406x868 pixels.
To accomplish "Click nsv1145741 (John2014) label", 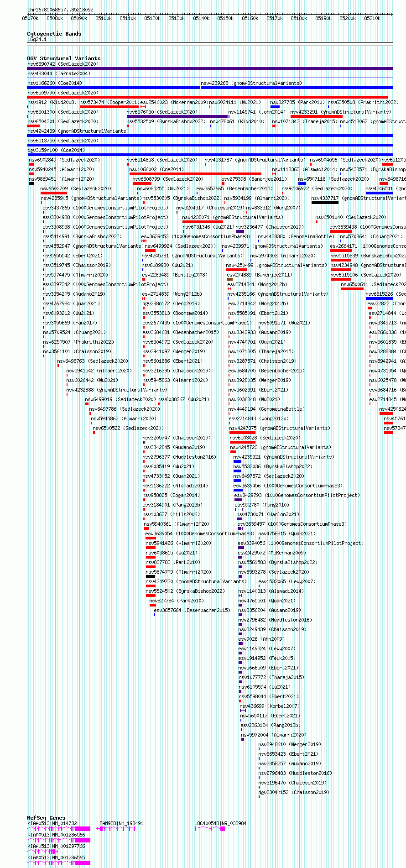I will tap(256, 112).
